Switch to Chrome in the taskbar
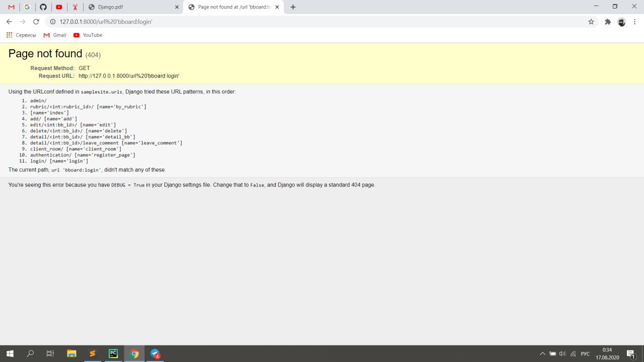644x362 pixels. click(134, 353)
